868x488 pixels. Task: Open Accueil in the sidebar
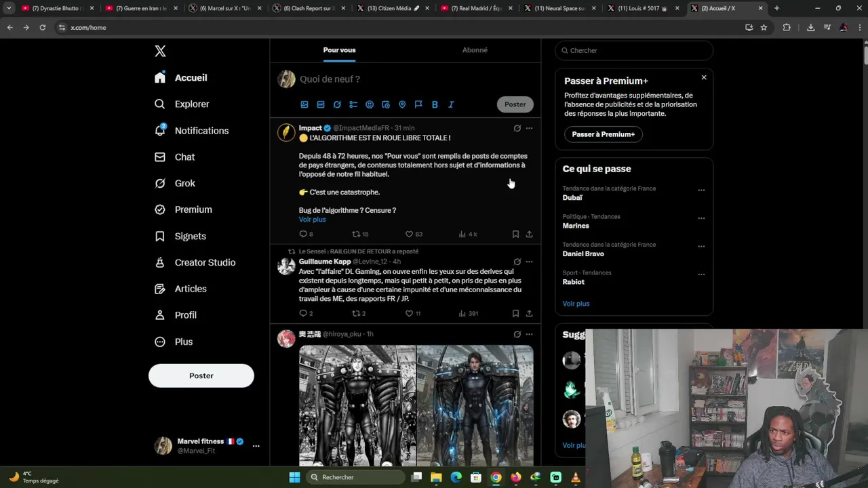coord(181,78)
